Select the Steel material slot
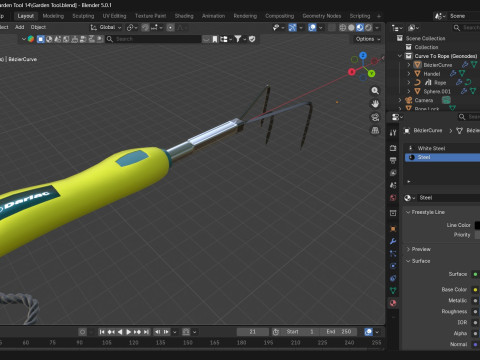This screenshot has height=360, width=480. (x=442, y=157)
